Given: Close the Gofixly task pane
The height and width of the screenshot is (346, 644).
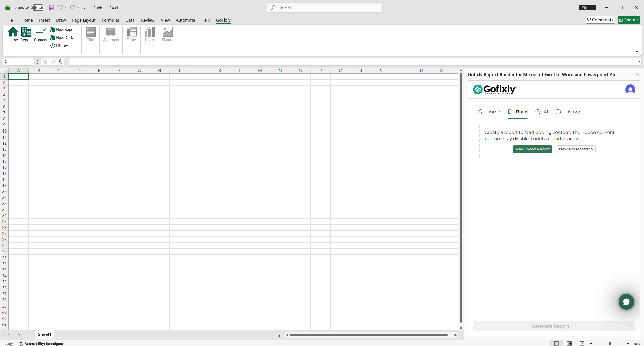Looking at the screenshot, I should (x=637, y=74).
